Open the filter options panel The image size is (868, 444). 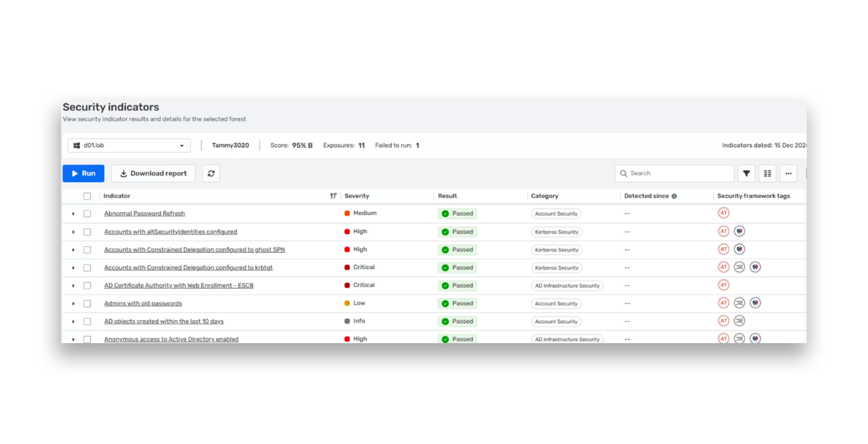(x=746, y=173)
